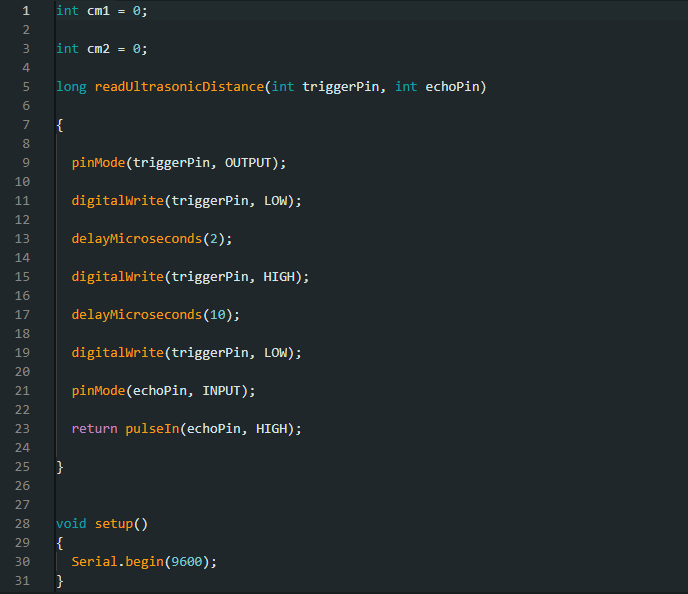
Task: Click LOW on line 11
Action: coord(275,201)
